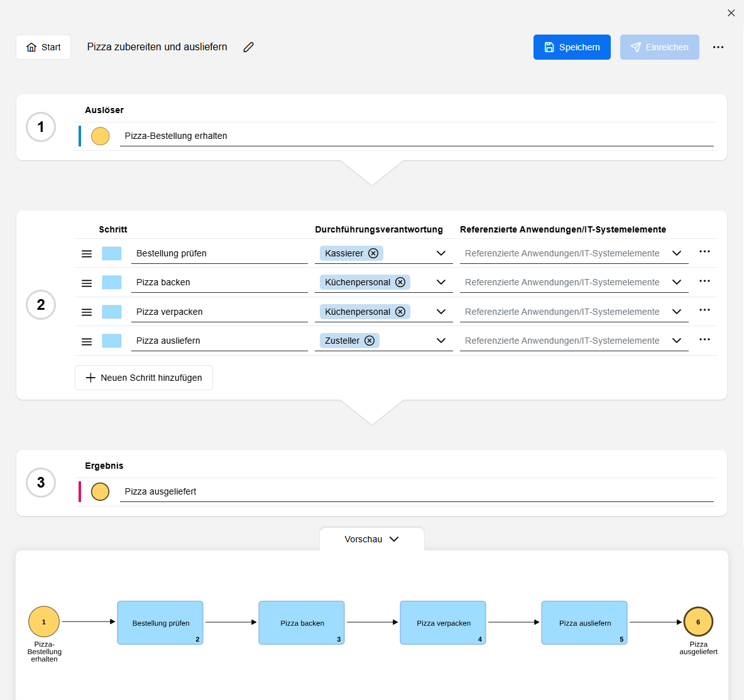Add a new step with Neuen Schritt hinzufügen

click(144, 378)
